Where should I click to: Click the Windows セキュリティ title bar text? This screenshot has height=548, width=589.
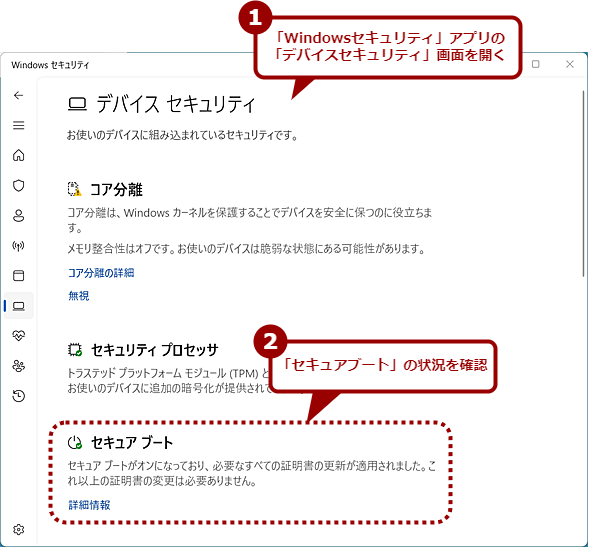tap(50, 65)
